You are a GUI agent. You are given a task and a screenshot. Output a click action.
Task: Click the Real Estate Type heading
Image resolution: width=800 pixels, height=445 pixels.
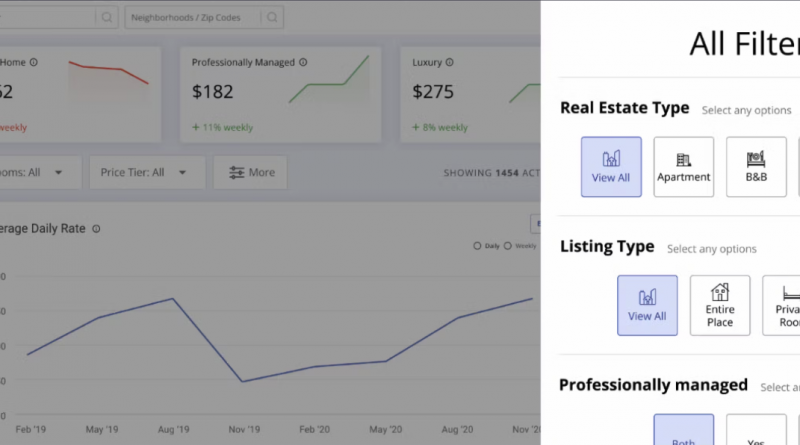click(624, 108)
